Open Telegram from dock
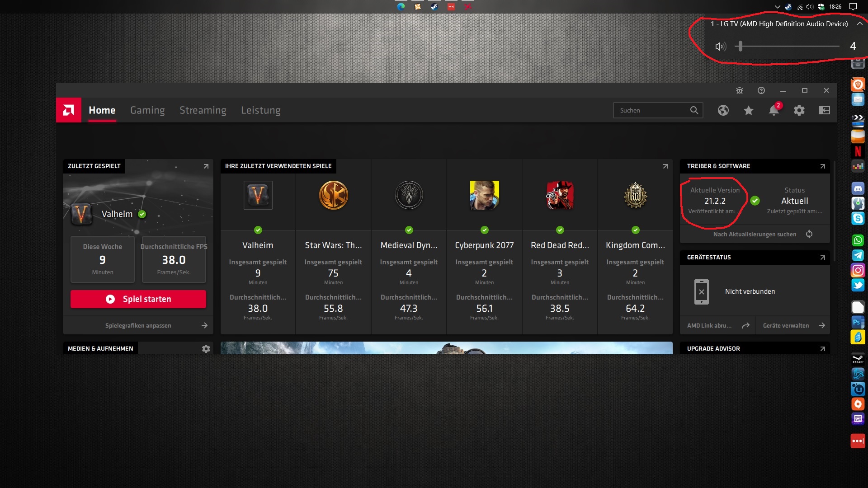 point(858,255)
